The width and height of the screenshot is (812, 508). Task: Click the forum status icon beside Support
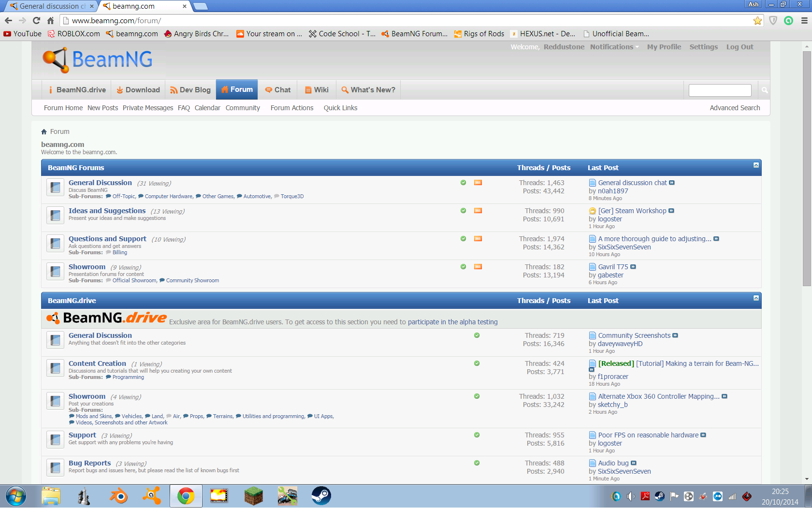[55, 439]
